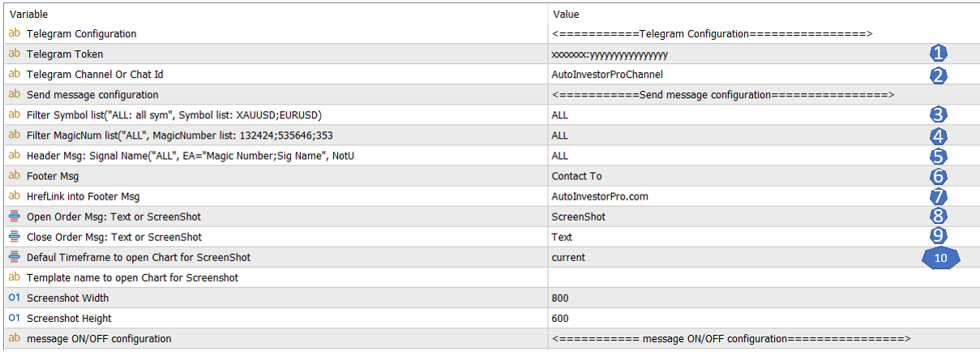Select the AutoInvestorProChannel chat id value
This screenshot has height=352, width=980.
[x=607, y=75]
